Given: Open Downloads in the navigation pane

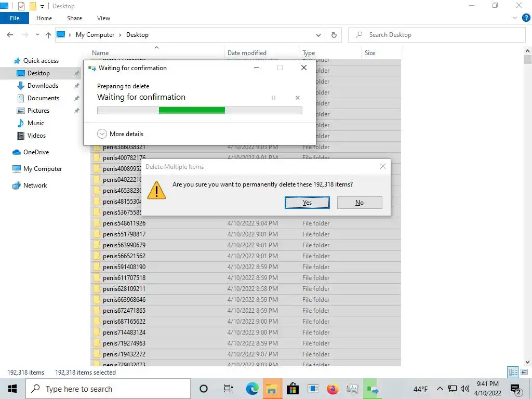Looking at the screenshot, I should (x=43, y=86).
